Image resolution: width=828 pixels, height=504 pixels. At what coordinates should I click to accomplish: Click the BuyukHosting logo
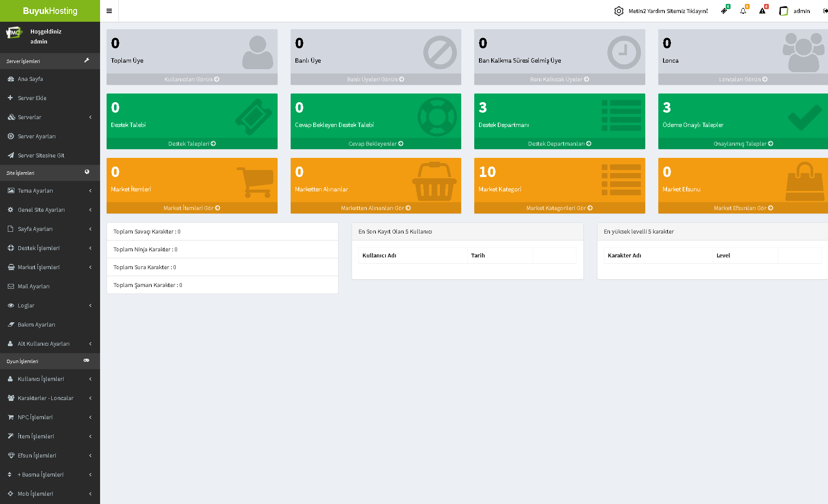click(x=50, y=11)
